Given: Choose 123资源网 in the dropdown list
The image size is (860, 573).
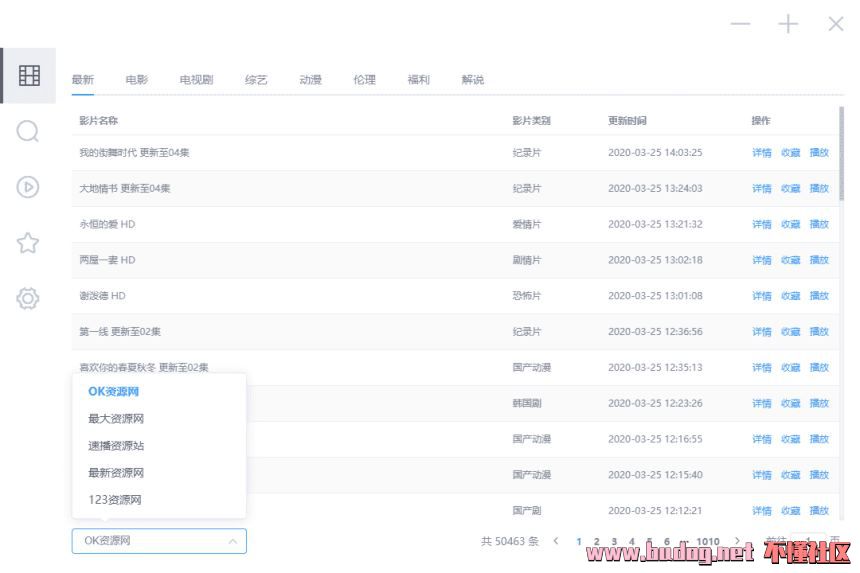Looking at the screenshot, I should tap(115, 500).
